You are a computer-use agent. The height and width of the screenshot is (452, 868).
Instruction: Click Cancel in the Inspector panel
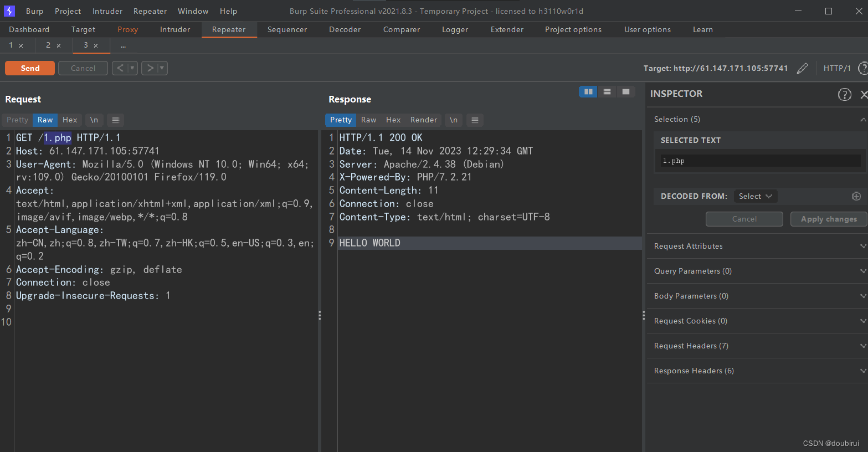pos(744,219)
